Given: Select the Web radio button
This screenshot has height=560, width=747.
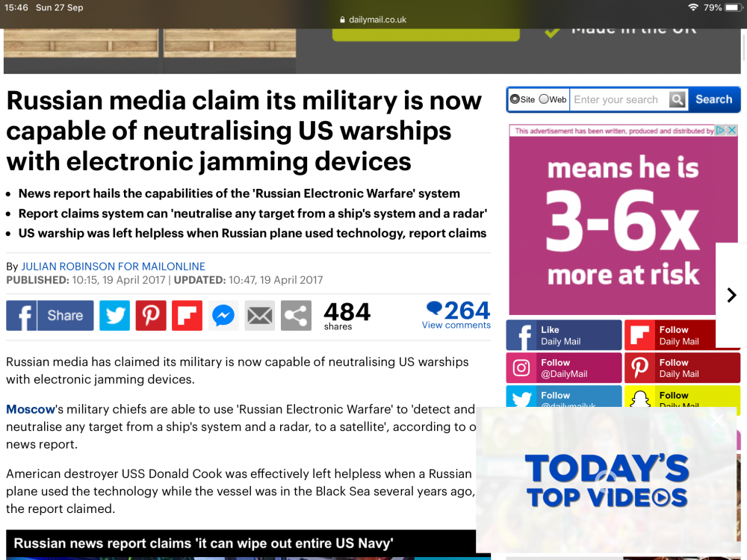Looking at the screenshot, I should tap(544, 99).
